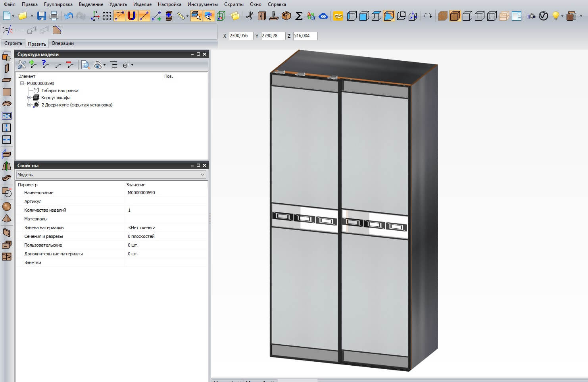The image size is (588, 382).
Task: Switch to the Операции tab
Action: point(63,43)
